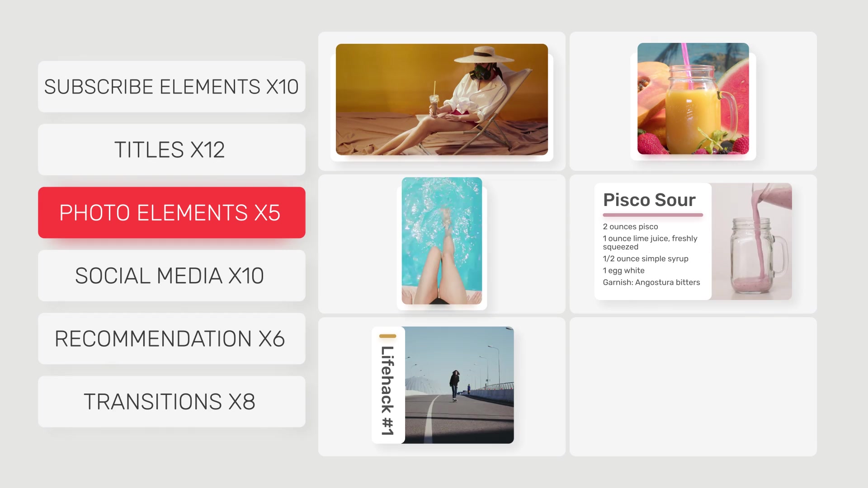Select the Subscribe Elements X10 category
The width and height of the screenshot is (868, 488).
(x=172, y=87)
